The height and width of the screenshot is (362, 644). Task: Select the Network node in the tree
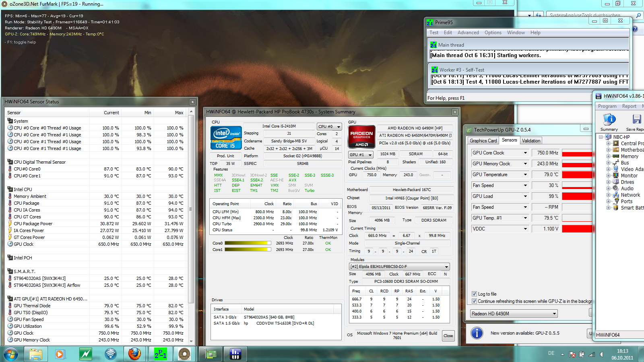[630, 195]
